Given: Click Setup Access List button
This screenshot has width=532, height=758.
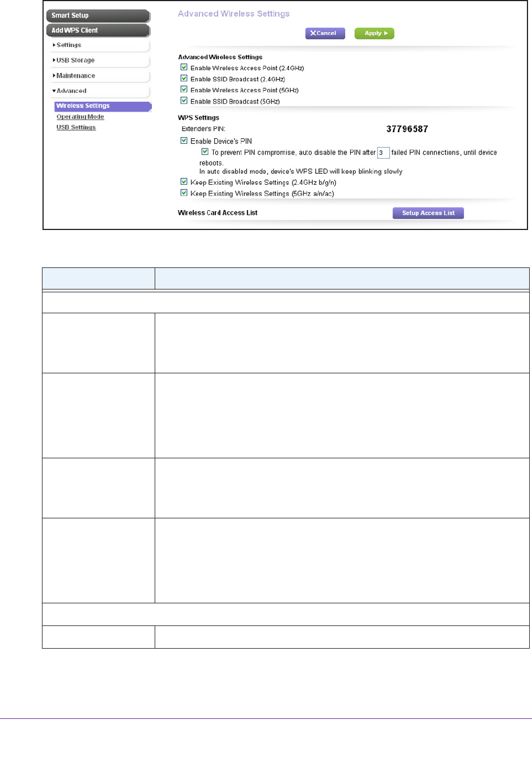Looking at the screenshot, I should point(428,213).
